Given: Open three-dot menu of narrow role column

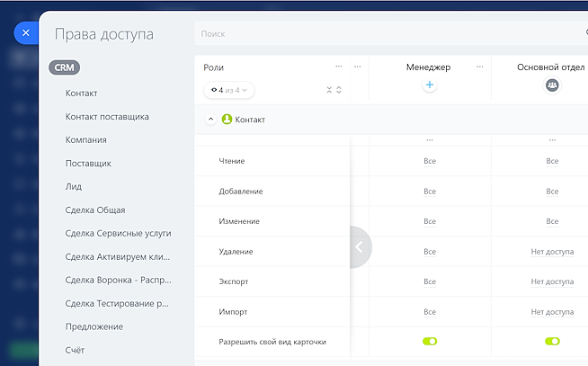Looking at the screenshot, I should (357, 67).
